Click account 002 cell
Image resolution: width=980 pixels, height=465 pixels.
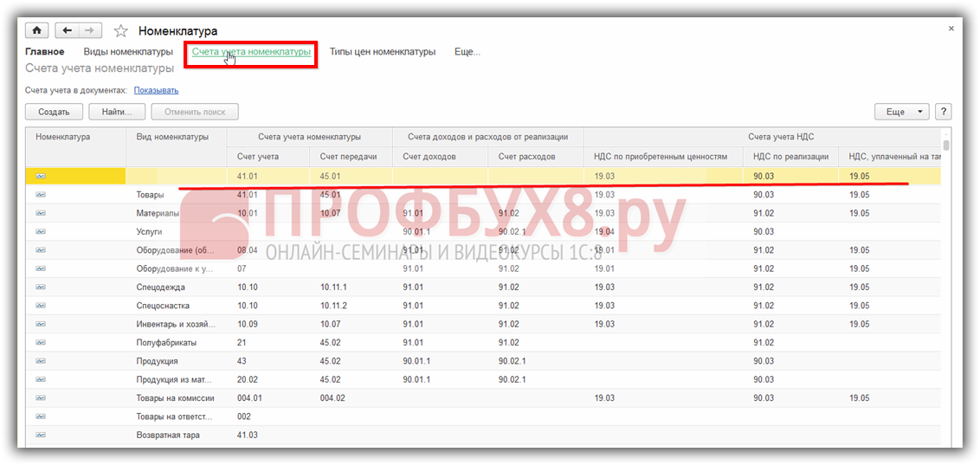tap(244, 417)
